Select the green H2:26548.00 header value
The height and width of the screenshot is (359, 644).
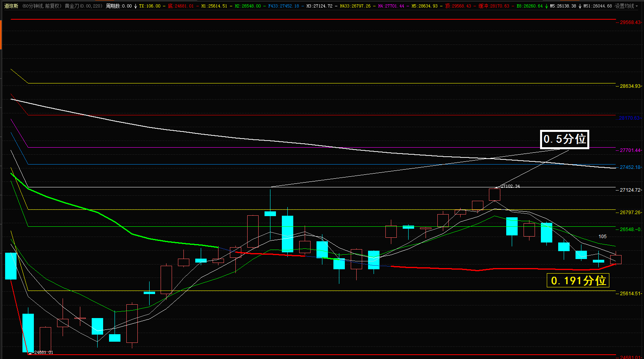pyautogui.click(x=248, y=6)
